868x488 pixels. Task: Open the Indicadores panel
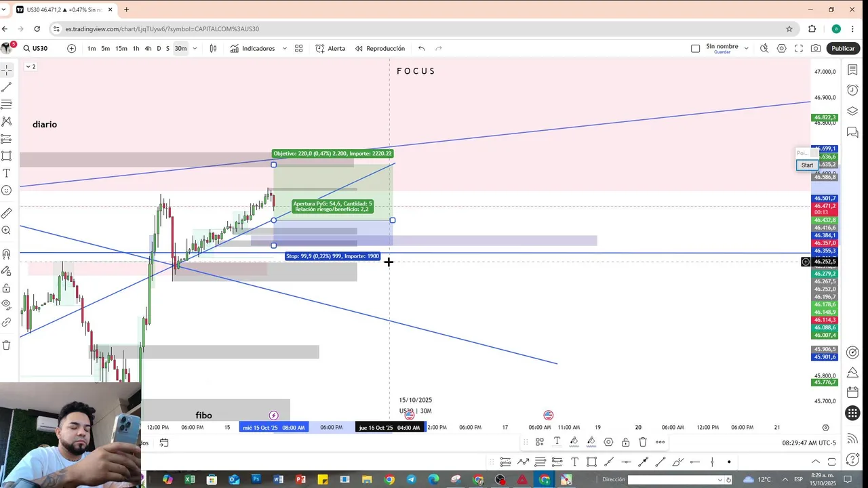pyautogui.click(x=252, y=48)
